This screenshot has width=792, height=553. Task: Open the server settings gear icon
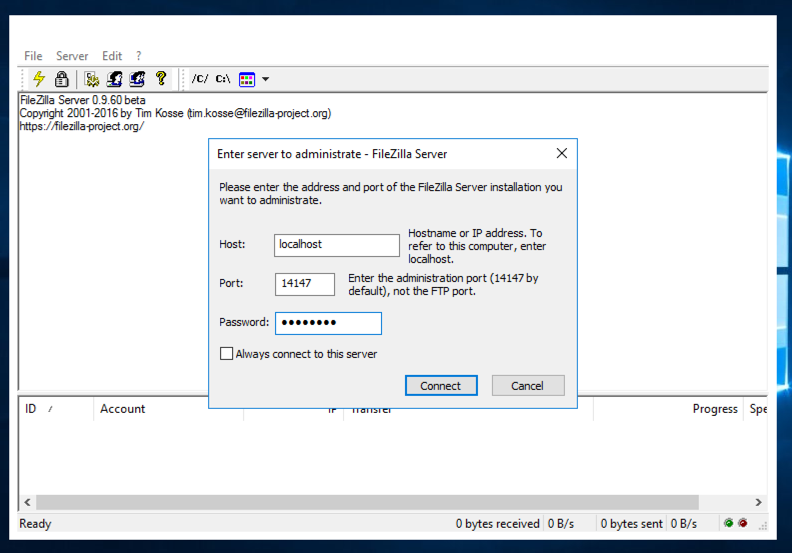[92, 79]
